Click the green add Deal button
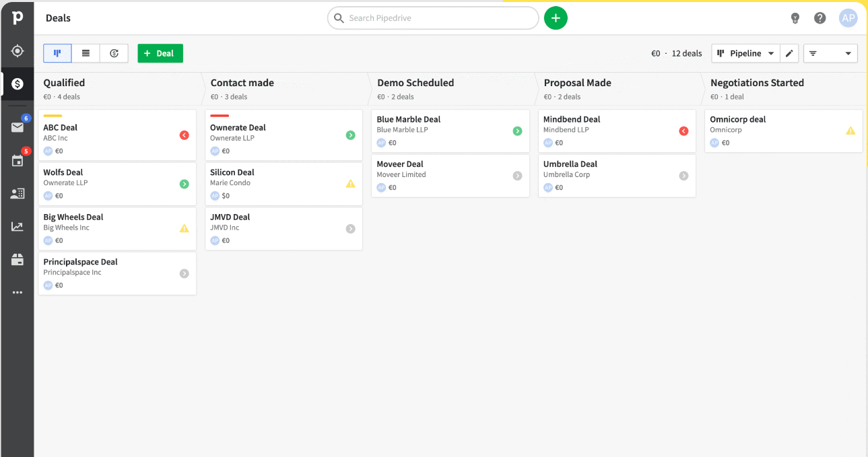Image resolution: width=868 pixels, height=457 pixels. (x=160, y=53)
